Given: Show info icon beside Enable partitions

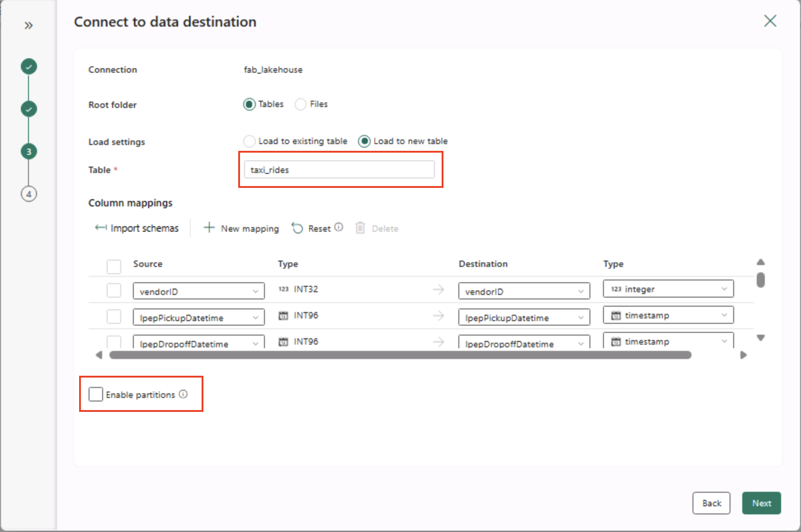Looking at the screenshot, I should coord(183,394).
